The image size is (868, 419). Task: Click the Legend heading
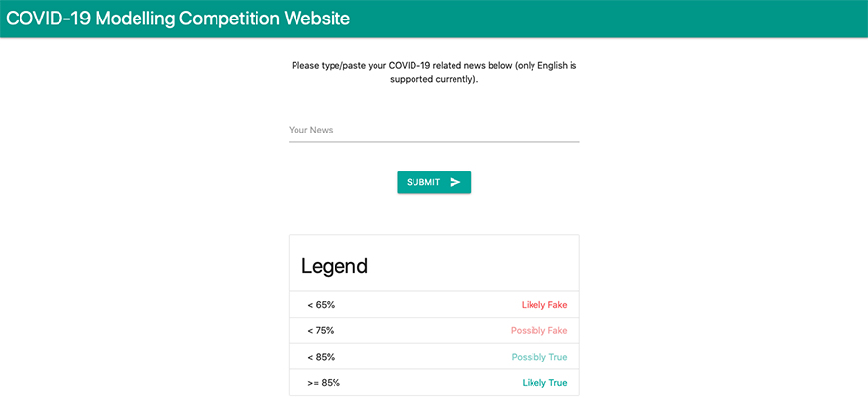point(335,265)
